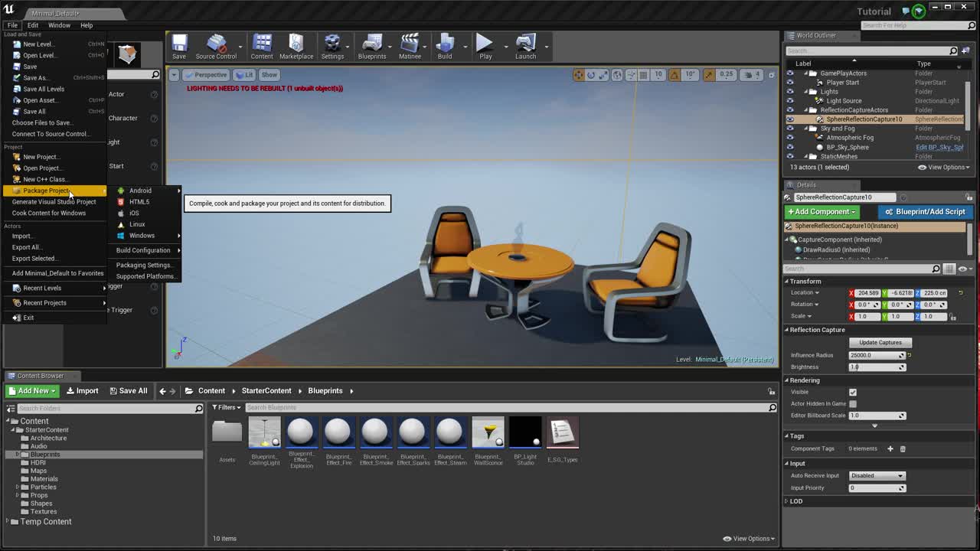This screenshot has width=980, height=551.
Task: Click Add Element plus for Component Tags
Action: click(890, 448)
